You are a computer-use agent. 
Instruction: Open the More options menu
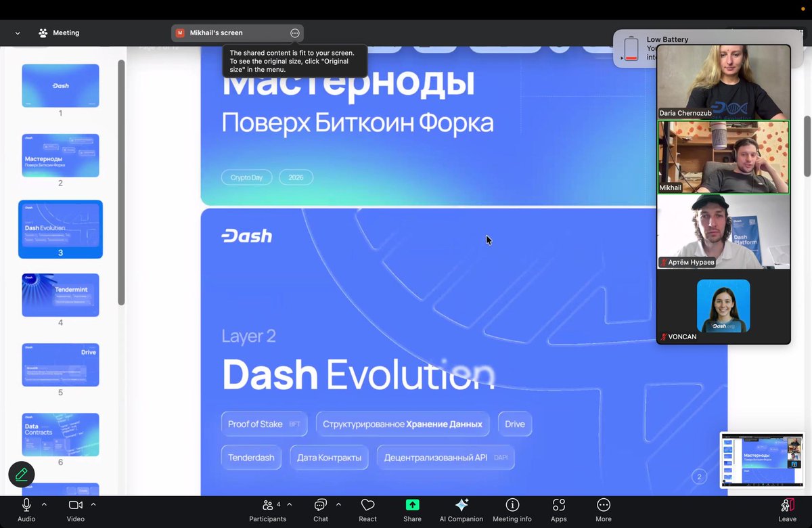[x=604, y=510]
